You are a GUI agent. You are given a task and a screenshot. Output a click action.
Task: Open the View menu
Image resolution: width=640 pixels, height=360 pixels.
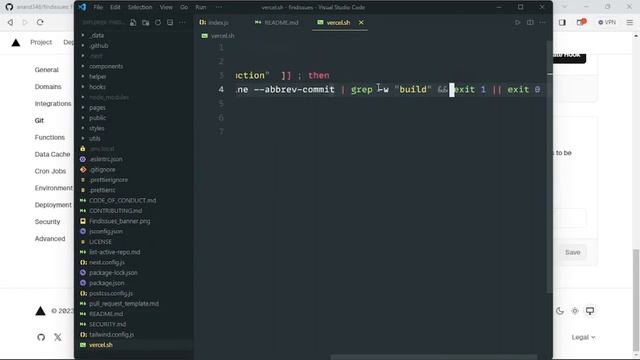[x=166, y=7]
